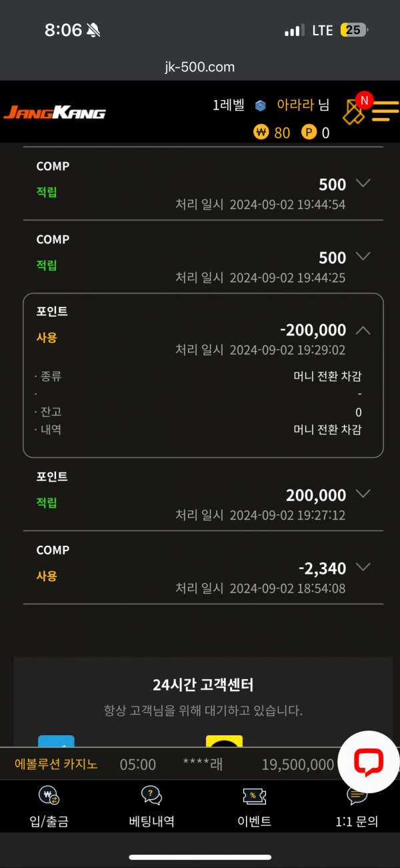Tap the P point coin icon
This screenshot has height=868, width=400.
pos(309,133)
